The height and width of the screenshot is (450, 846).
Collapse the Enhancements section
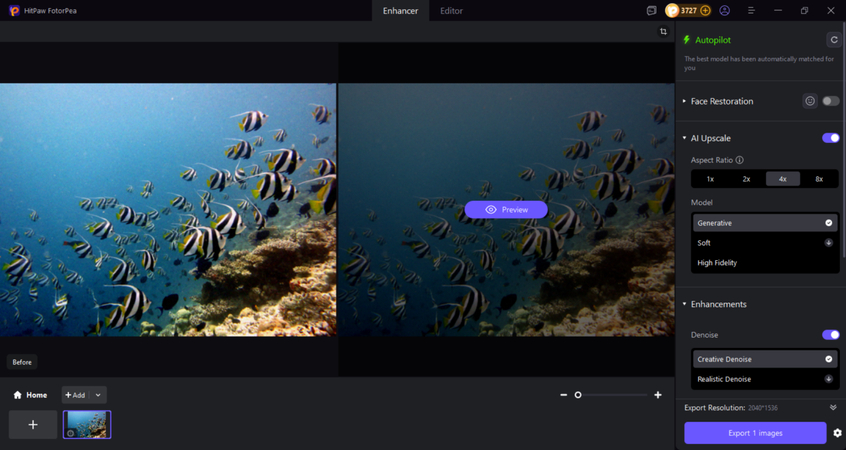685,304
